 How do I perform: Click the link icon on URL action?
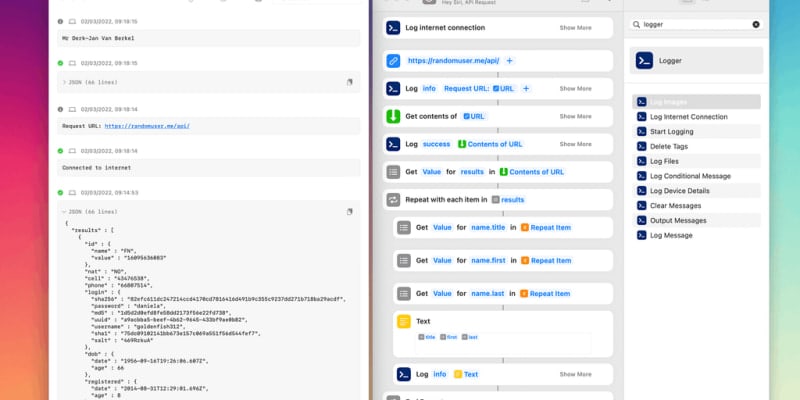click(x=393, y=61)
